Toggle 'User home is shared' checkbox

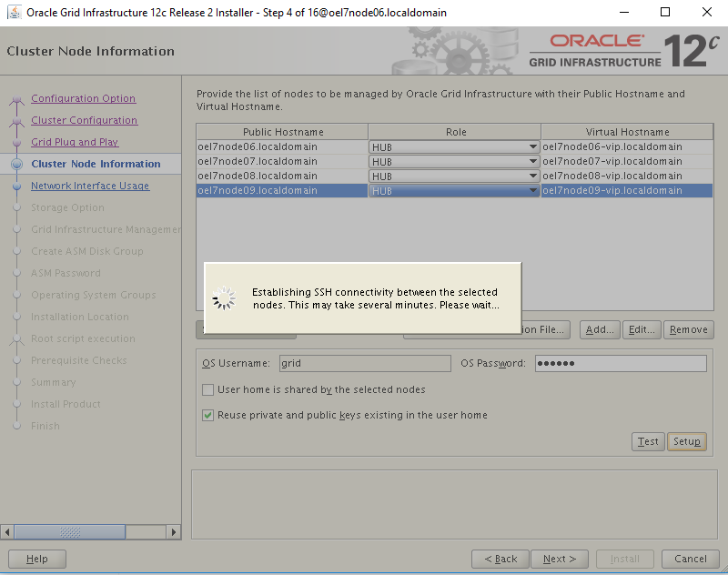pos(207,390)
